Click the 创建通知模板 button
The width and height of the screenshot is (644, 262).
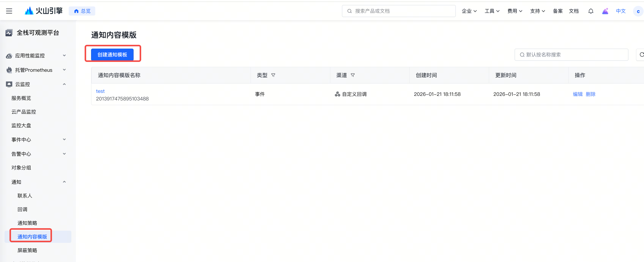pos(112,54)
